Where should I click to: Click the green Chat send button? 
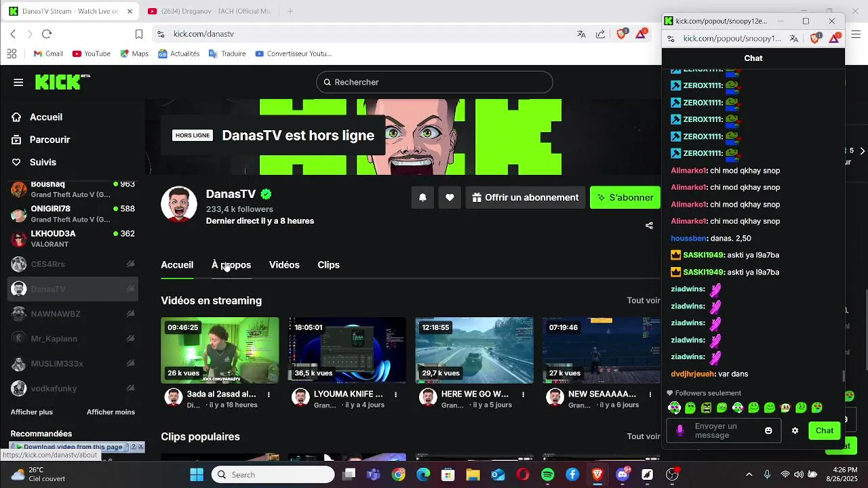(825, 430)
